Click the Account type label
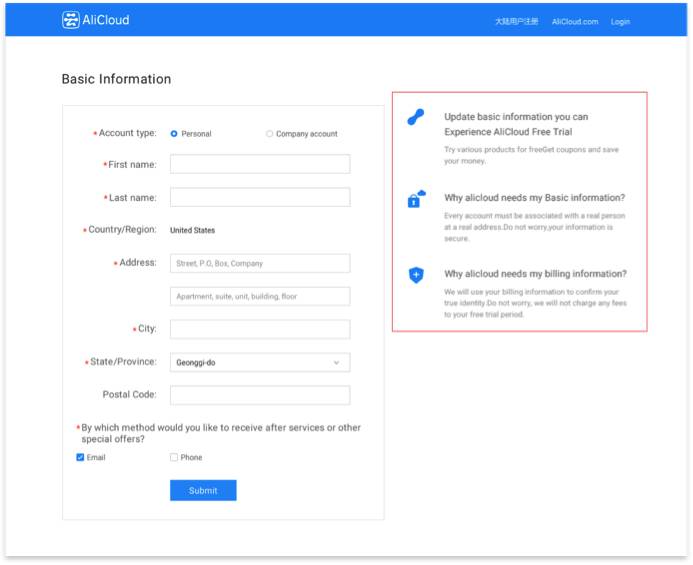This screenshot has width=693, height=565. click(x=127, y=133)
